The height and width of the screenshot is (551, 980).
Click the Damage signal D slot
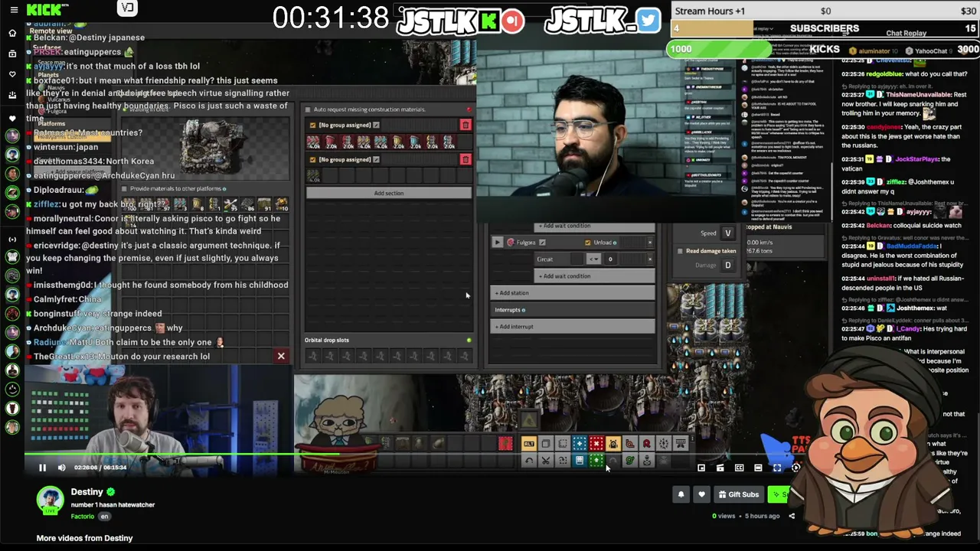[728, 266]
